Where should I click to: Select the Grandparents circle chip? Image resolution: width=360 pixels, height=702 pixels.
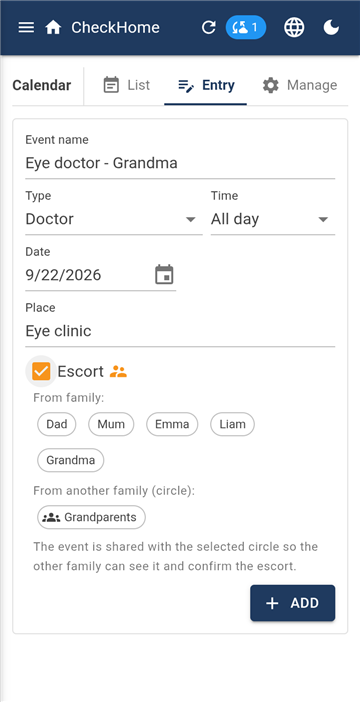point(91,517)
